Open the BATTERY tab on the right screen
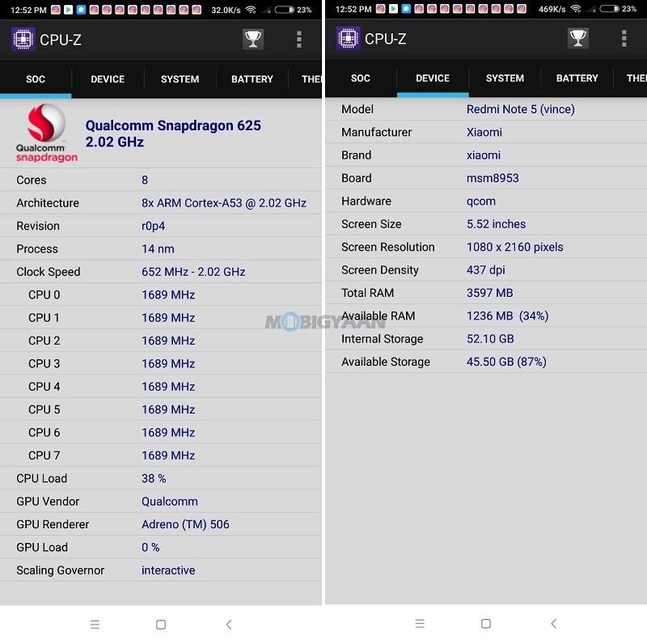The height and width of the screenshot is (644, 647). pyautogui.click(x=577, y=78)
